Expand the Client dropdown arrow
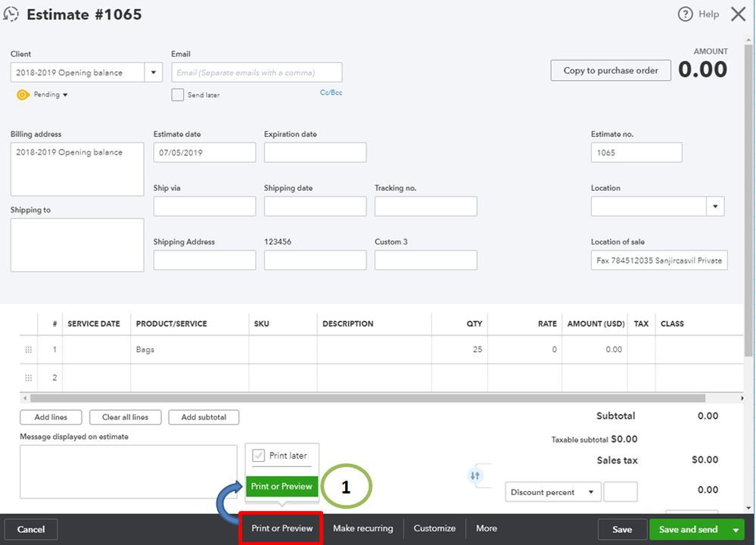 (154, 73)
